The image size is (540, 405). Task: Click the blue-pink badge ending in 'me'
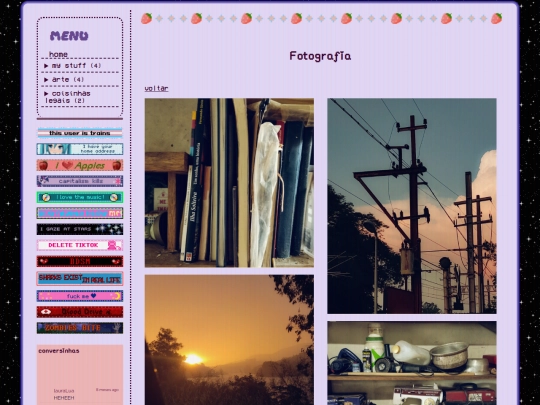80,213
